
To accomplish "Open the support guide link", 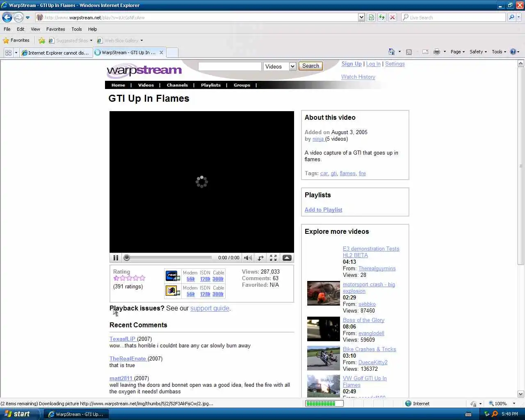I will click(210, 308).
